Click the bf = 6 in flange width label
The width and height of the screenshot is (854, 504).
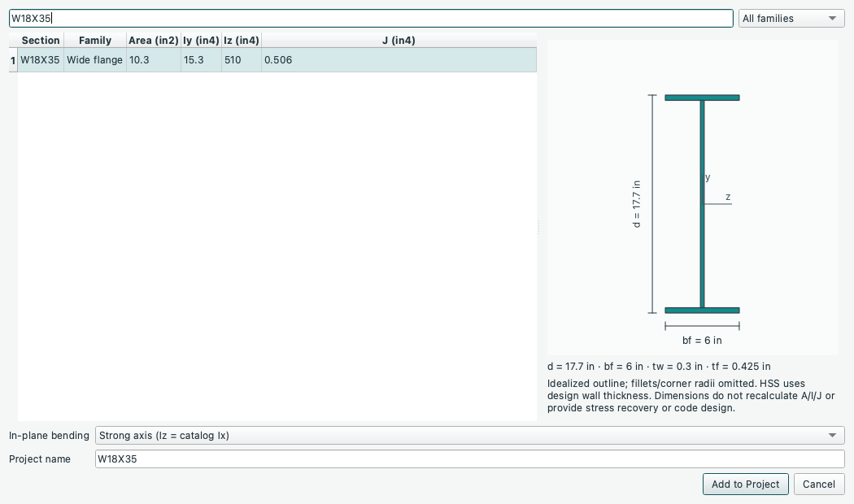pyautogui.click(x=702, y=340)
